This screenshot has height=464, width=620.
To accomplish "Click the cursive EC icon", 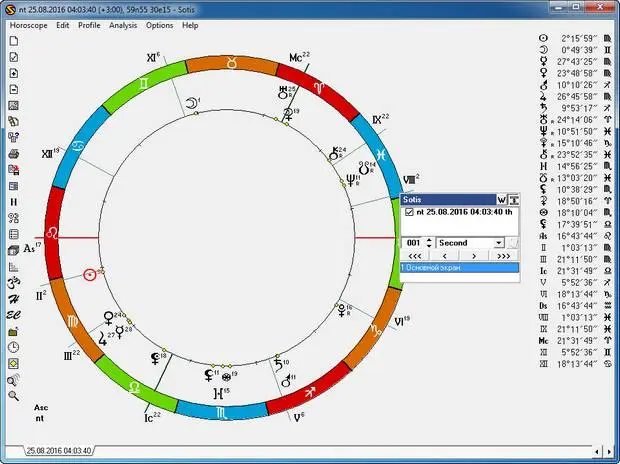I will 13,315.
